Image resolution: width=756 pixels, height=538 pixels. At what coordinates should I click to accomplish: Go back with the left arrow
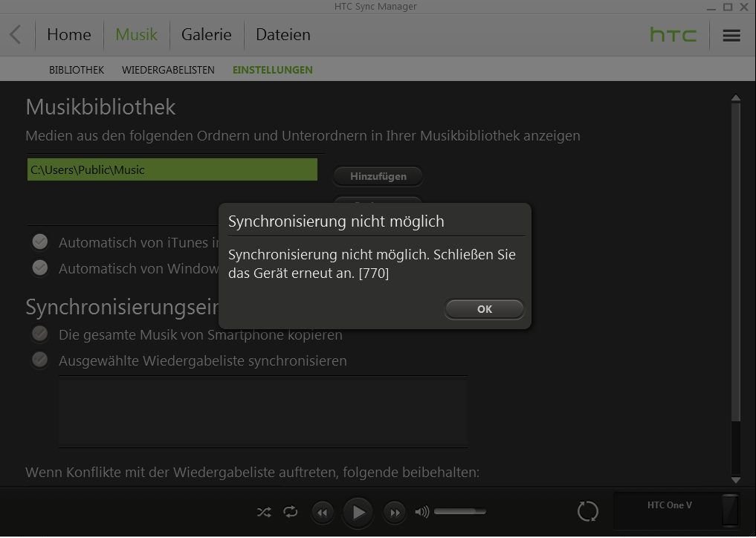click(16, 35)
